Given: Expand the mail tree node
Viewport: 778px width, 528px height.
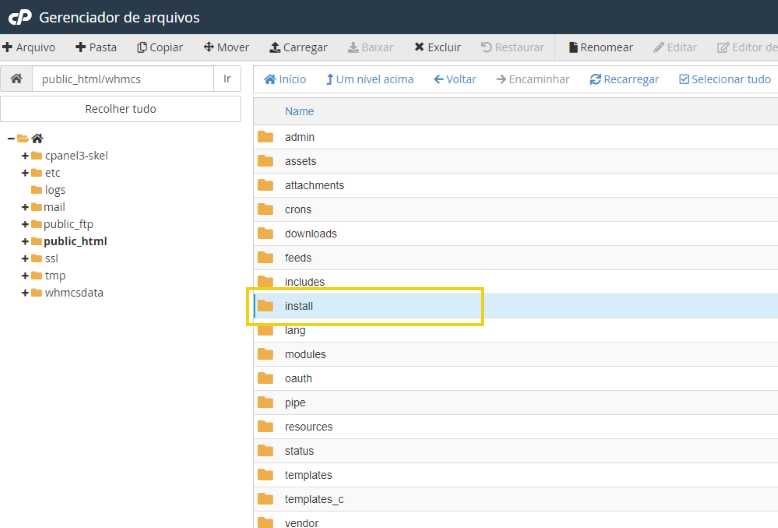Looking at the screenshot, I should 25,207.
